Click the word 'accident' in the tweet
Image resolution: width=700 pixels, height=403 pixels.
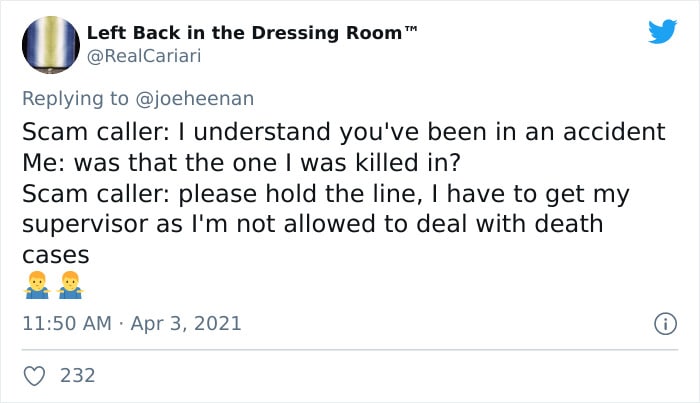614,132
